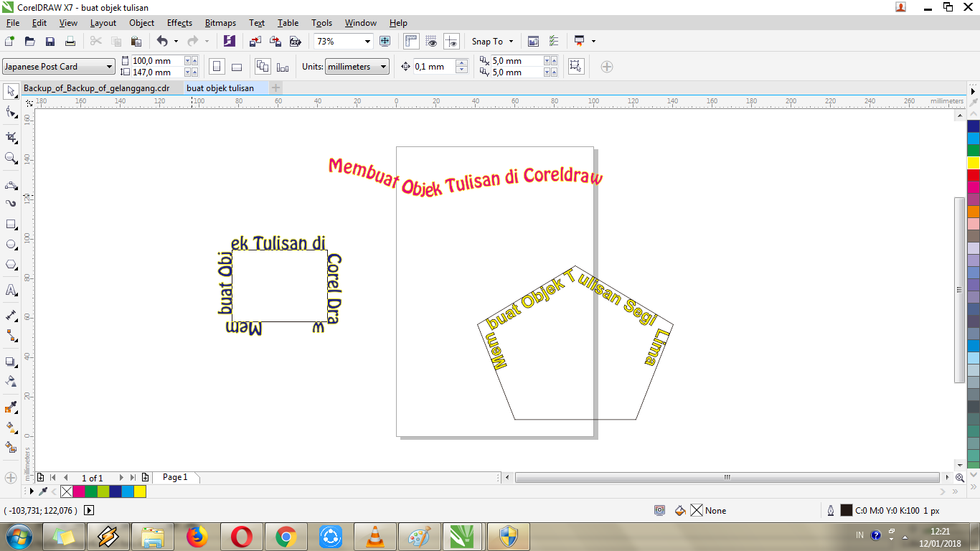Screen dimensions: 980x551
Task: Select the Shape tool
Action: tap(11, 113)
